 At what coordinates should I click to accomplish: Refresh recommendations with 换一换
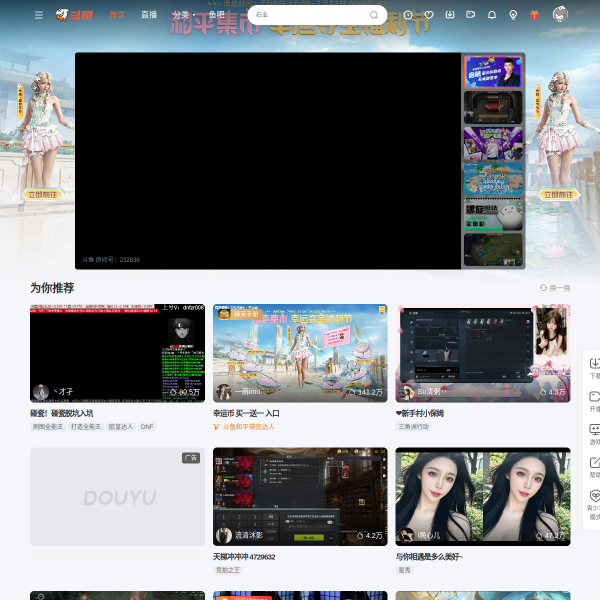(555, 288)
